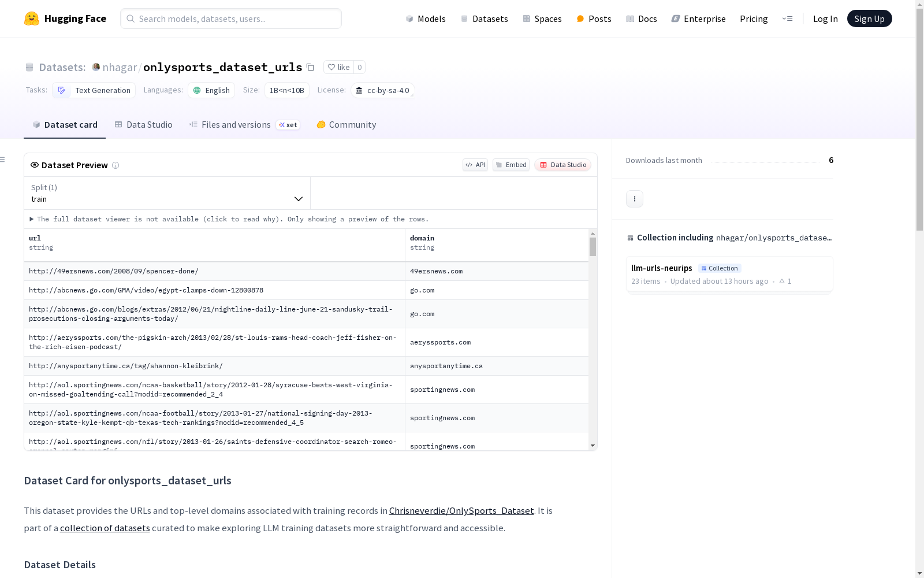Click the API button in preview
The image size is (924, 578).
point(475,165)
